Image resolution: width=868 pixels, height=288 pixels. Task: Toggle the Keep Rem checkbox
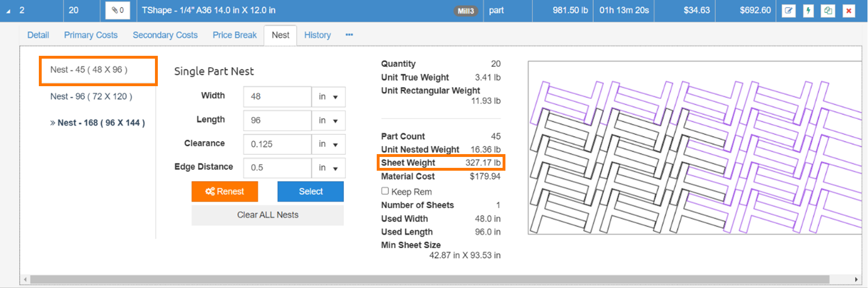pyautogui.click(x=385, y=191)
